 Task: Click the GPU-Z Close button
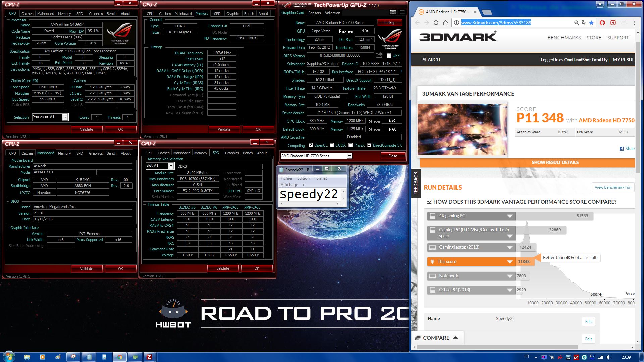tap(393, 156)
